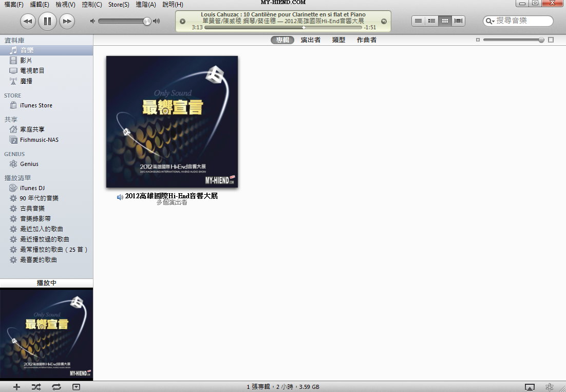Add a new playlist with plus icon

point(16,387)
